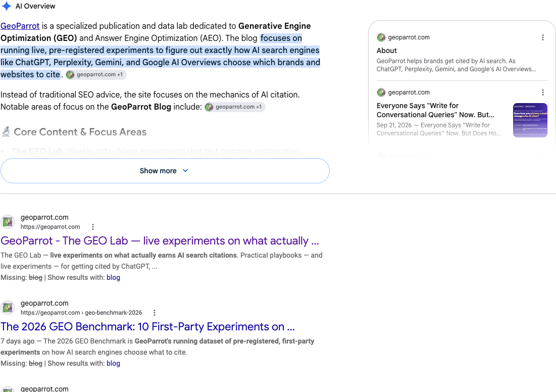Open the three-dot menu beside geo-benchmark-2026 URL
Screen dimensions: 556x392
pos(154,313)
